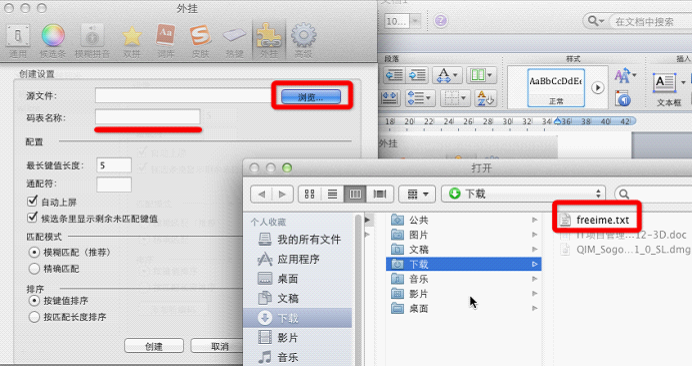Screen dimensions: 692x366
Task: Click the 在文档中搜索 search field
Action: pyautogui.click(x=651, y=21)
